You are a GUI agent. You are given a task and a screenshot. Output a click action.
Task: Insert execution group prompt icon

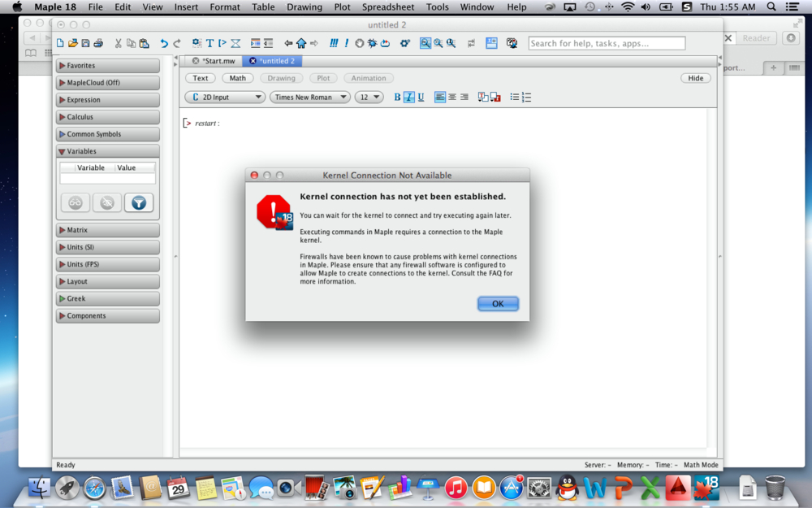tap(222, 44)
